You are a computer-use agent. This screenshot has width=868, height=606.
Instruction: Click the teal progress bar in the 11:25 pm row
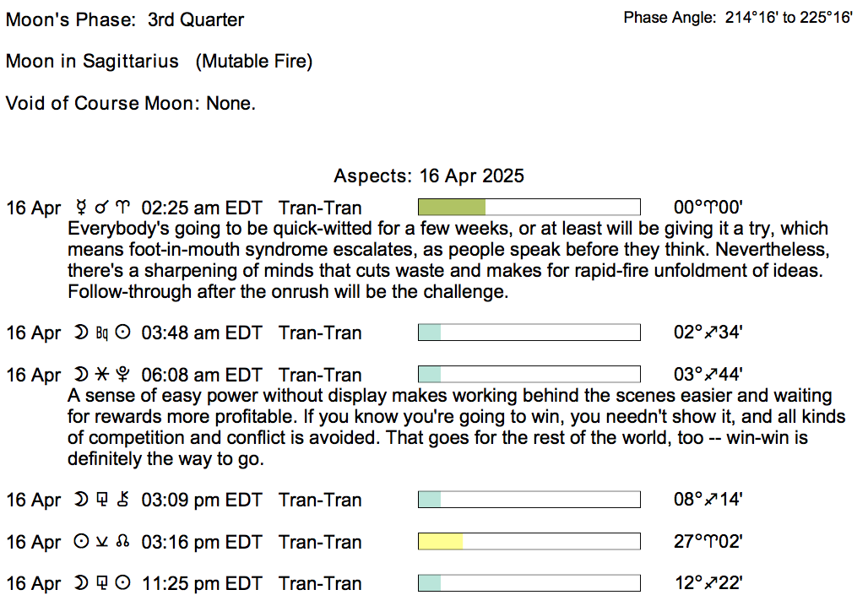pos(430,583)
